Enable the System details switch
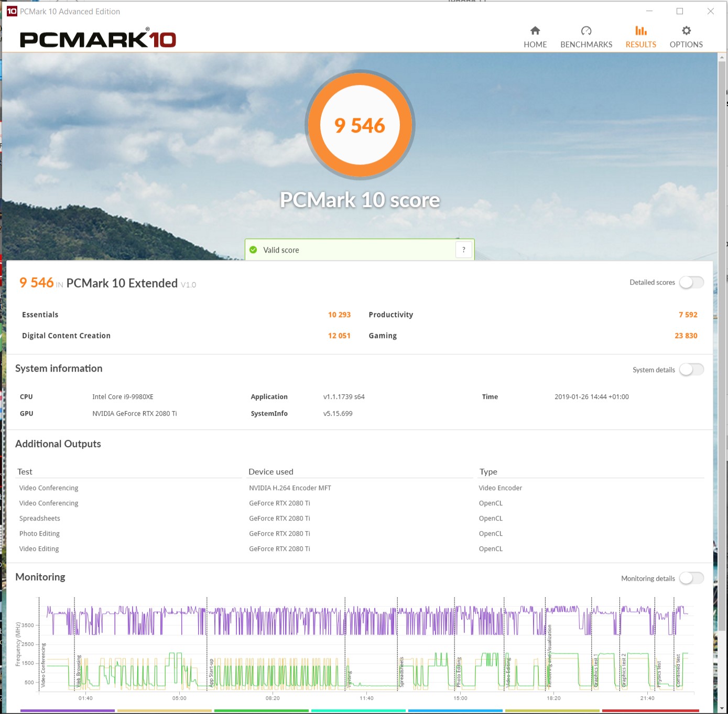The image size is (728, 714). (691, 370)
